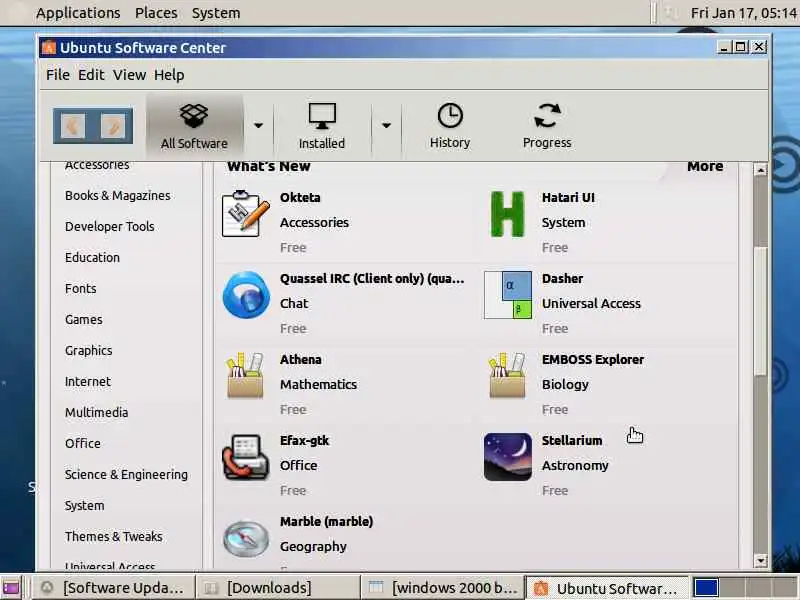Image resolution: width=800 pixels, height=600 pixels.
Task: Open the All Software view
Action: pyautogui.click(x=194, y=126)
